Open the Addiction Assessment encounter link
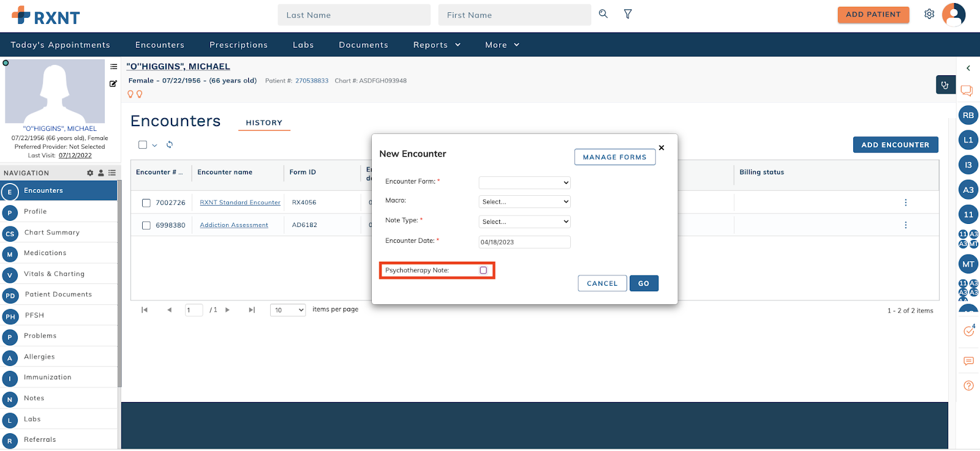The image size is (980, 451). (234, 225)
